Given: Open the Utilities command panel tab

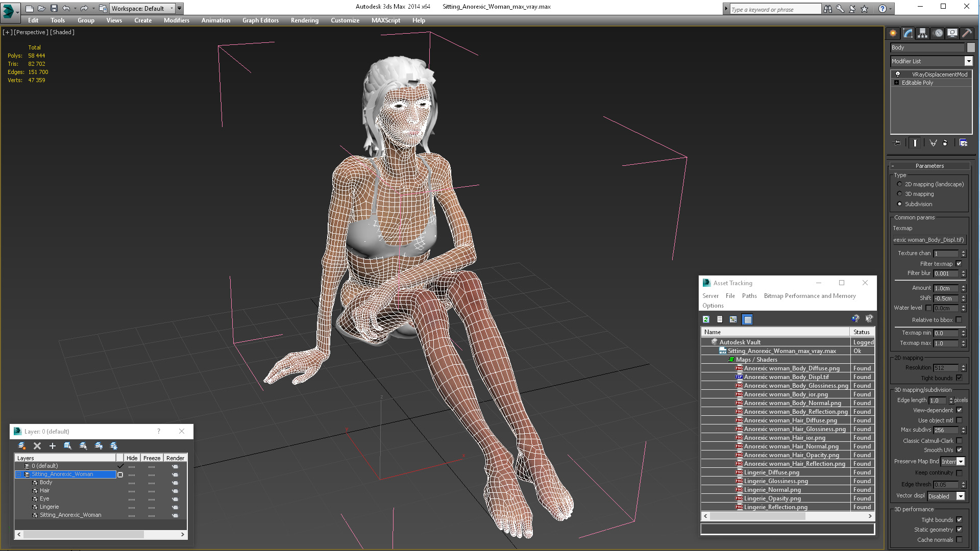Looking at the screenshot, I should (967, 33).
